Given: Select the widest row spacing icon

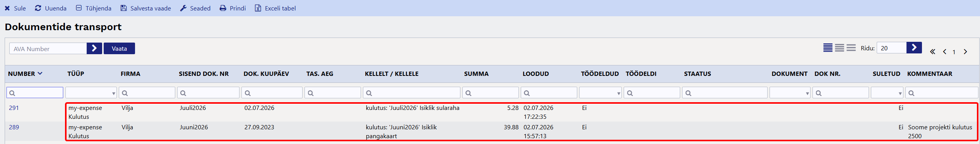Looking at the screenshot, I should pyautogui.click(x=851, y=48).
